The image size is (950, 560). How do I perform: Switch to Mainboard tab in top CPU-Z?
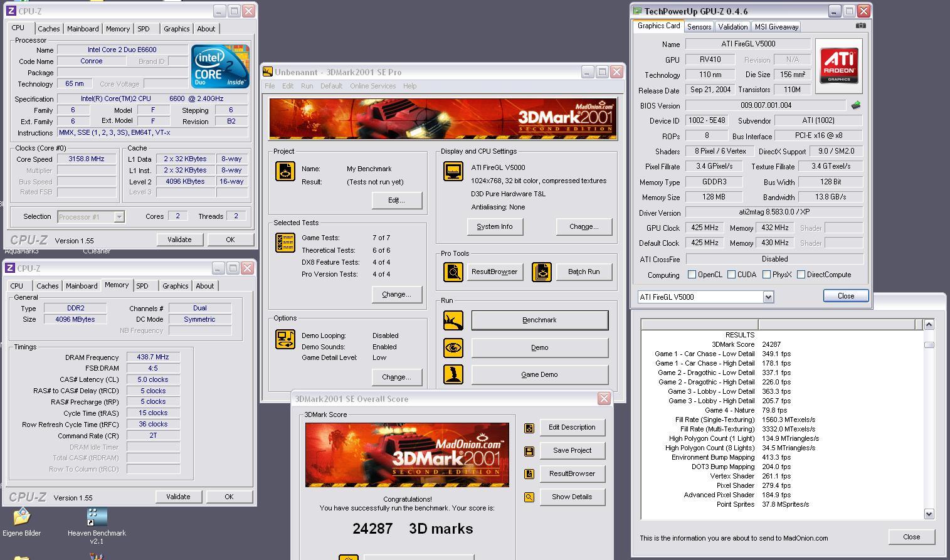pyautogui.click(x=83, y=29)
